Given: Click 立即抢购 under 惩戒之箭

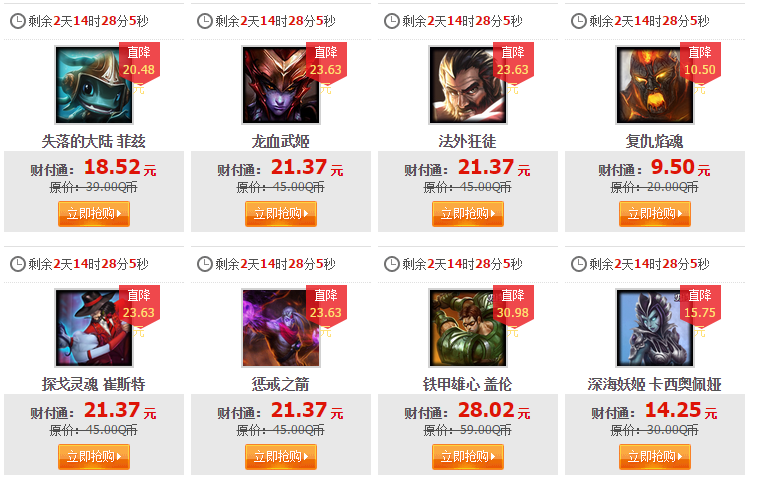Looking at the screenshot, I should [281, 457].
